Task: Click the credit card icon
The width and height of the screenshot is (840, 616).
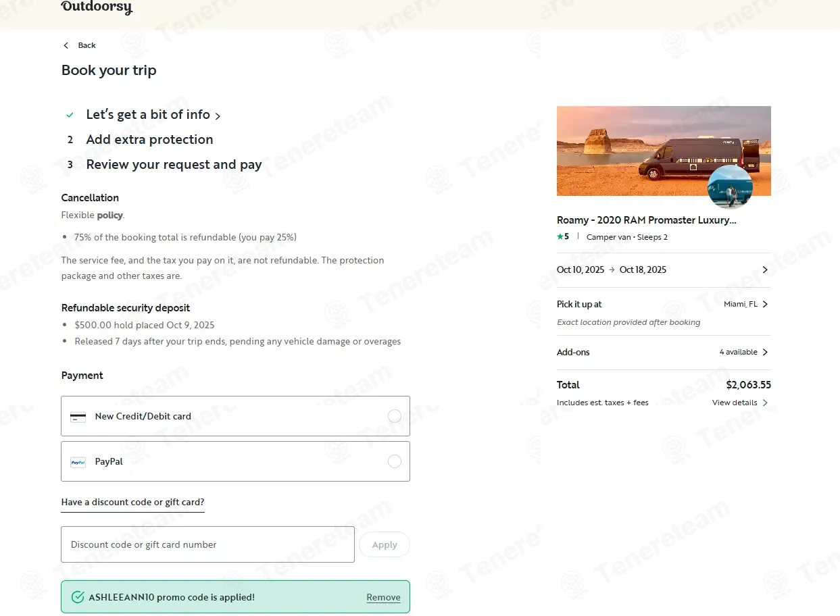Action: click(x=78, y=417)
